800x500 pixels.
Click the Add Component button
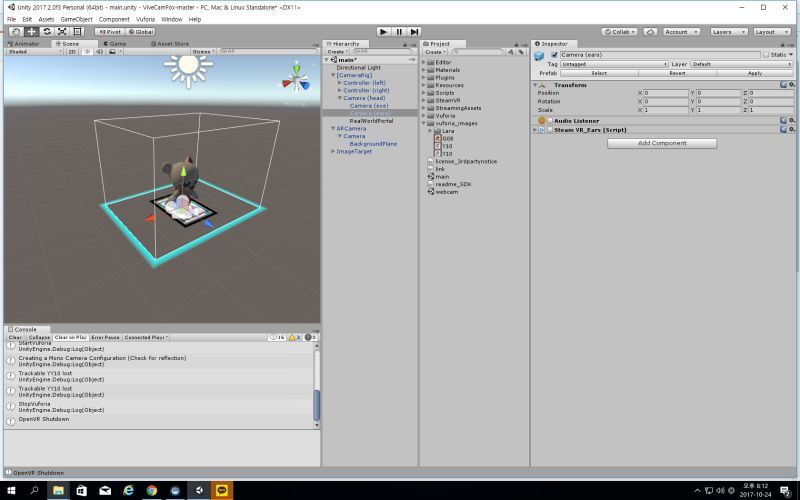pyautogui.click(x=662, y=143)
